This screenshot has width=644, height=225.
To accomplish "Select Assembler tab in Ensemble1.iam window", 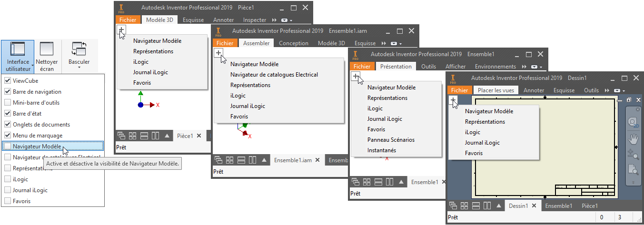I will [x=256, y=43].
